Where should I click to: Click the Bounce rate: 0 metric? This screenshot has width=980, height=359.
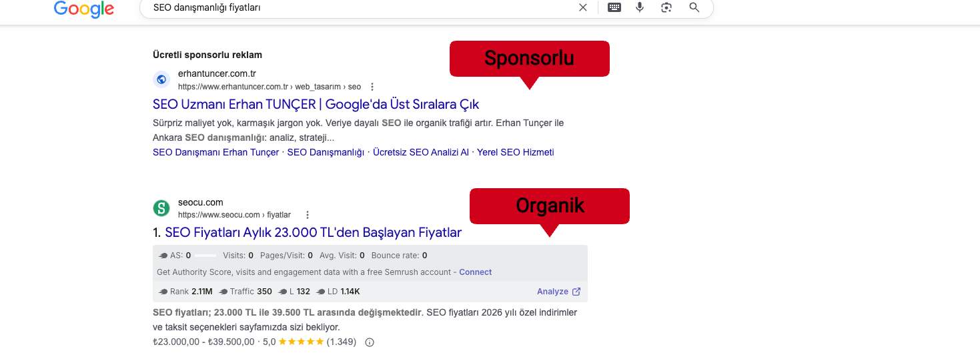(399, 256)
